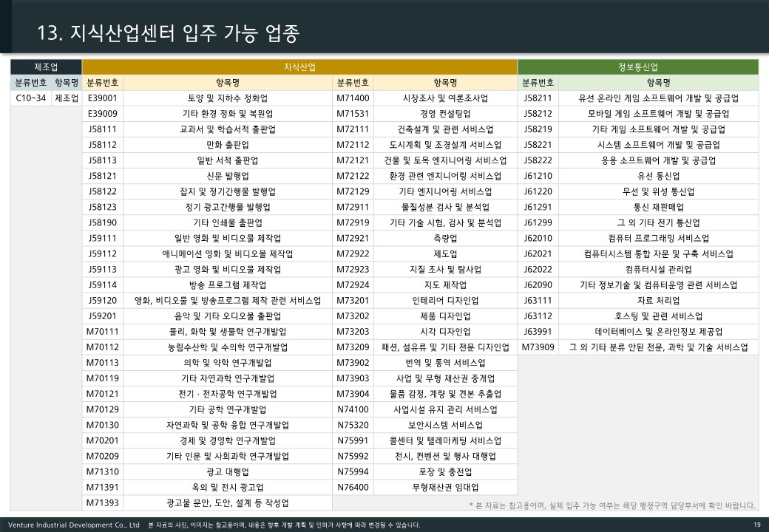This screenshot has width=769, height=532.
Task: Click the 'C10~34' classification code cell
Action: pos(31,98)
